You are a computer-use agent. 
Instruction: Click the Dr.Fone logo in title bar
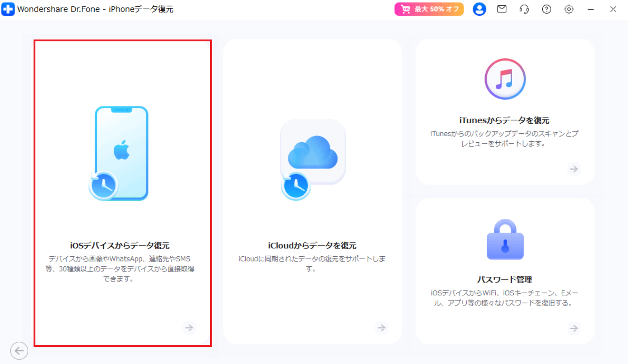coord(8,9)
